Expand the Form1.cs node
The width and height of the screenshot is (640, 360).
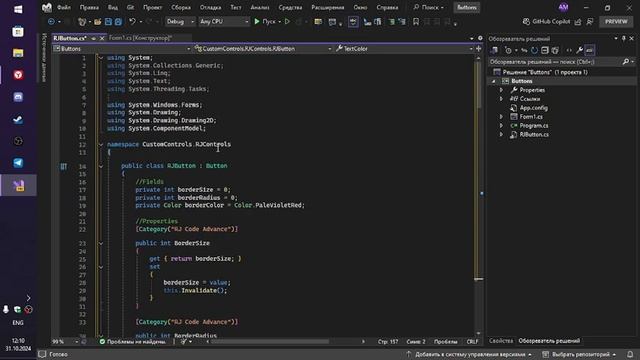(502, 117)
